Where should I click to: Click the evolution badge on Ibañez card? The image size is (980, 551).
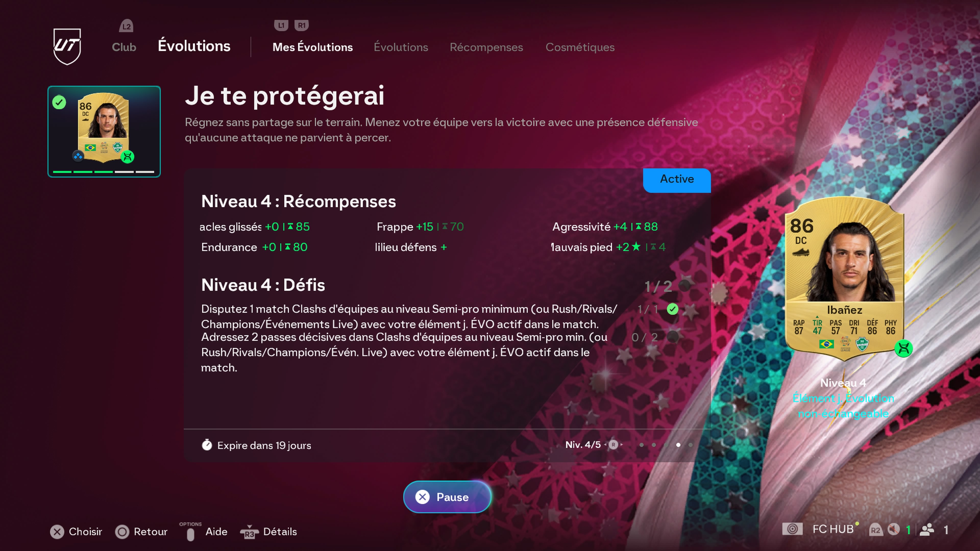coord(903,348)
